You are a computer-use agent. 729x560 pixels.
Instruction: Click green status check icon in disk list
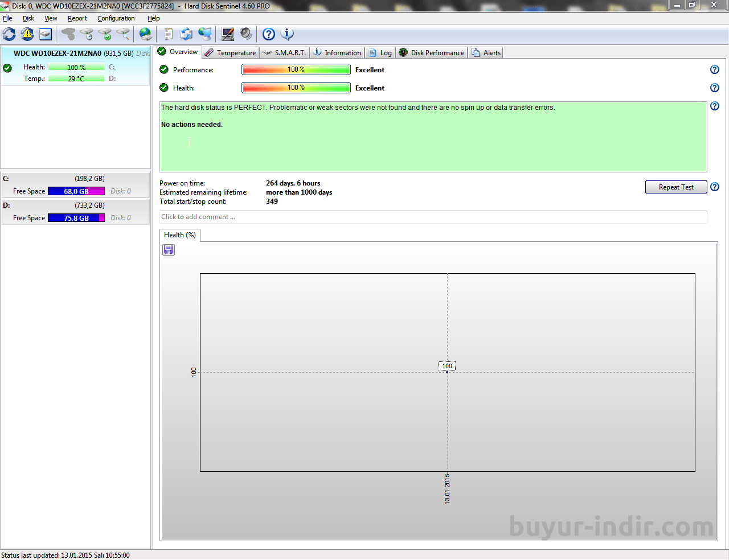7,68
